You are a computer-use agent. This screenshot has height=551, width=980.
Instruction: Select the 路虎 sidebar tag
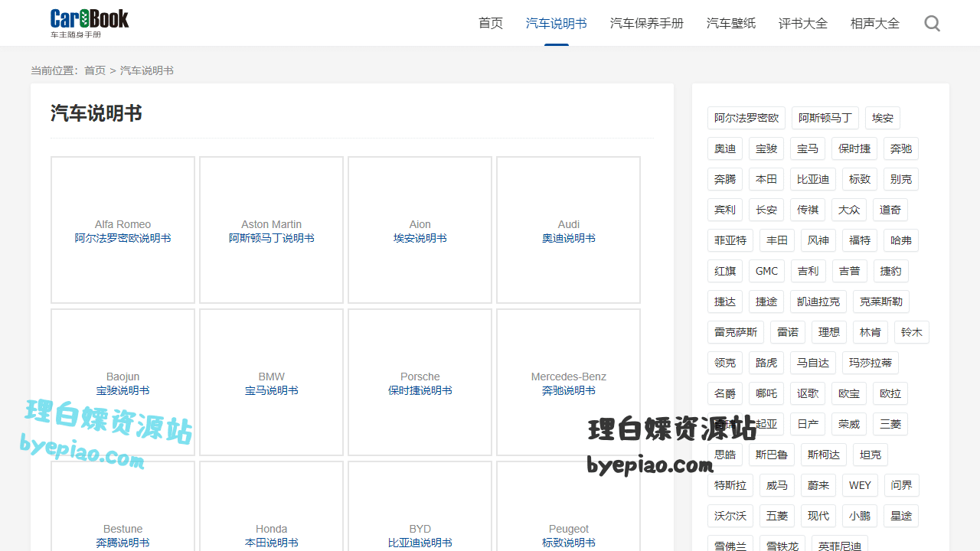(766, 363)
